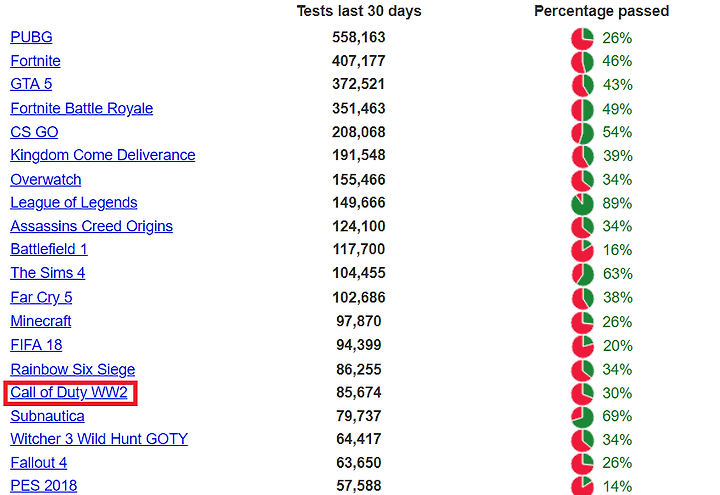The width and height of the screenshot is (720, 495).
Task: Select the 407,177 test count
Action: (x=359, y=61)
